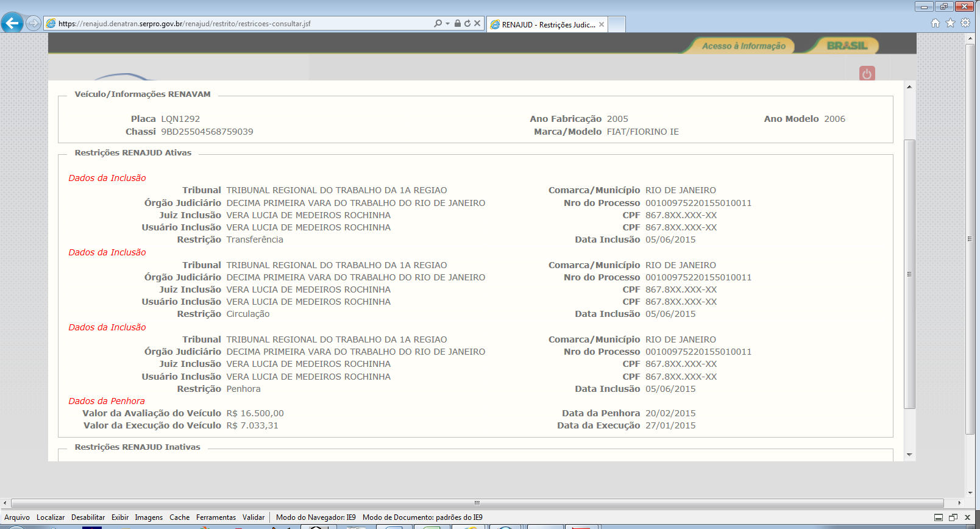Go to the browser Home icon
The height and width of the screenshot is (529, 980).
tap(936, 23)
